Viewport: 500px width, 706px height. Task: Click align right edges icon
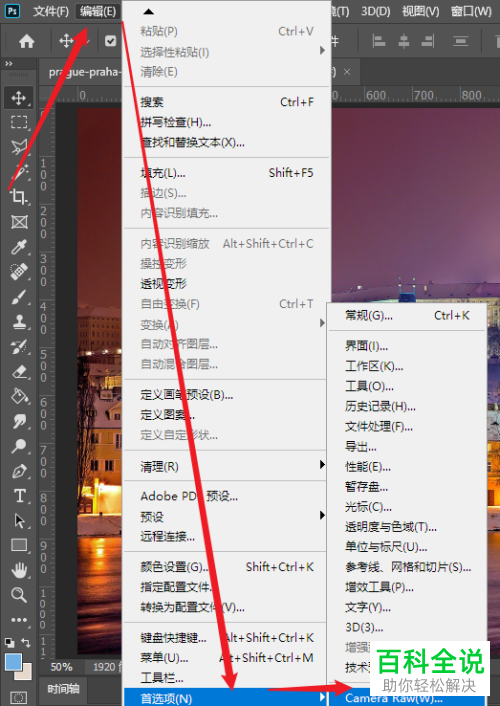(x=427, y=41)
